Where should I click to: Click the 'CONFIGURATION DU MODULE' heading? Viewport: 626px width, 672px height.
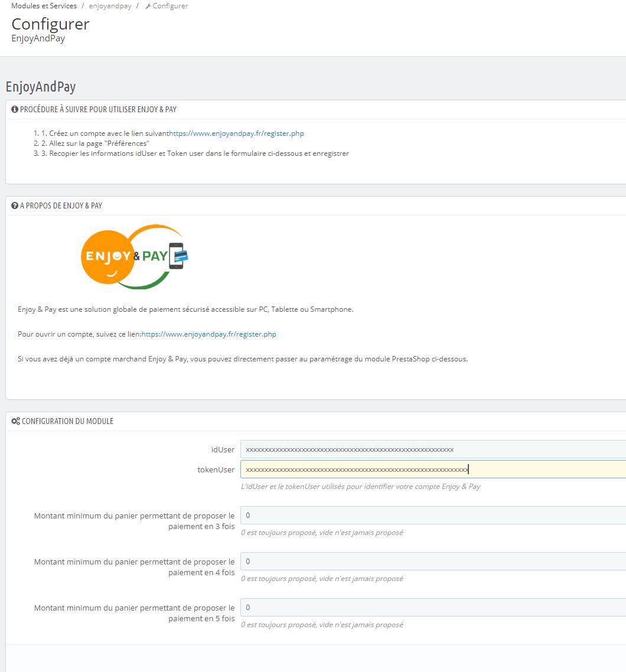[68, 421]
